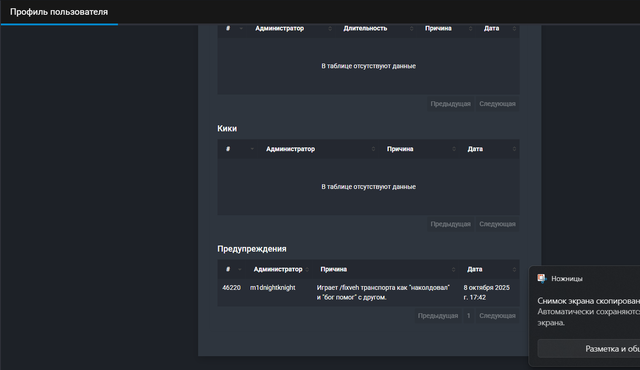Click Предыдущая under the bans table
Screen dimensions: 640x370
click(x=451, y=104)
